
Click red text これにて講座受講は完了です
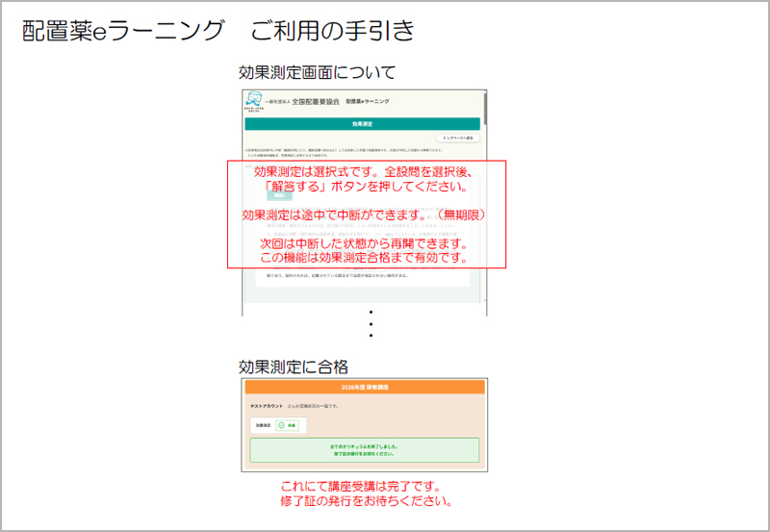click(x=365, y=487)
